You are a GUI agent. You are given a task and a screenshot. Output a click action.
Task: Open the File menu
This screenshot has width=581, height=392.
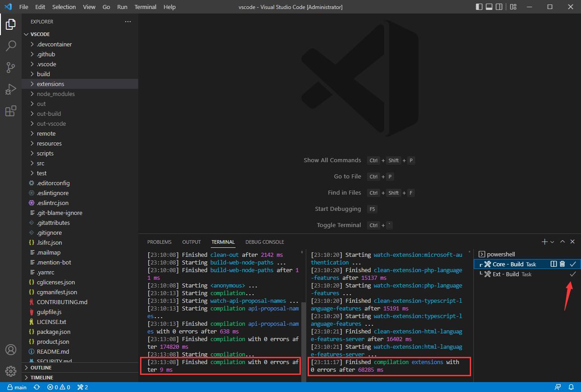pos(24,7)
